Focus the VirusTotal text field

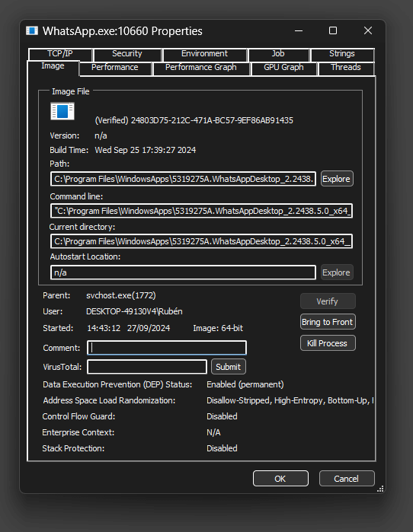(147, 367)
